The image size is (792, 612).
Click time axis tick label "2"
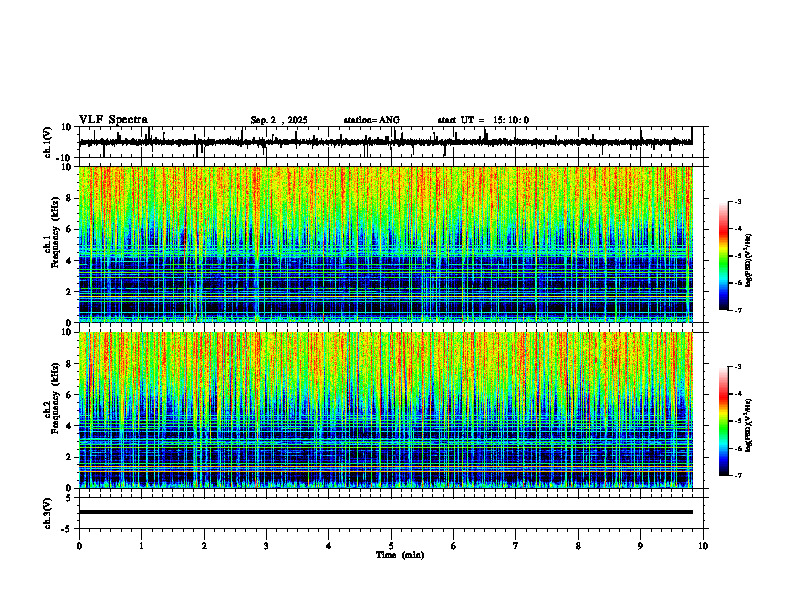204,546
